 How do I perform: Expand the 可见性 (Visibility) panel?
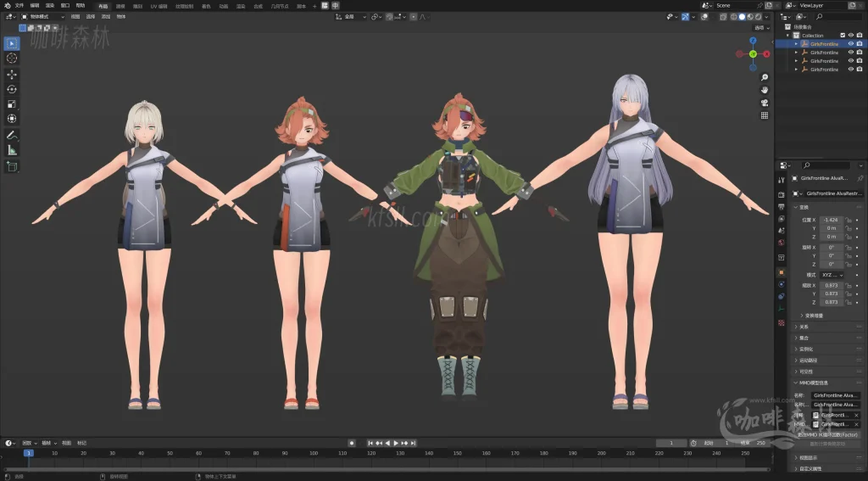[826, 372]
